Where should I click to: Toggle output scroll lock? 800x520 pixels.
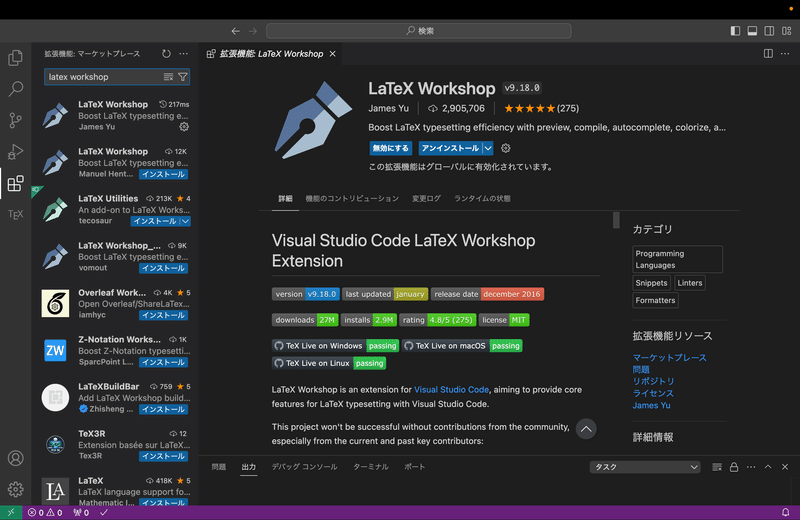point(734,467)
